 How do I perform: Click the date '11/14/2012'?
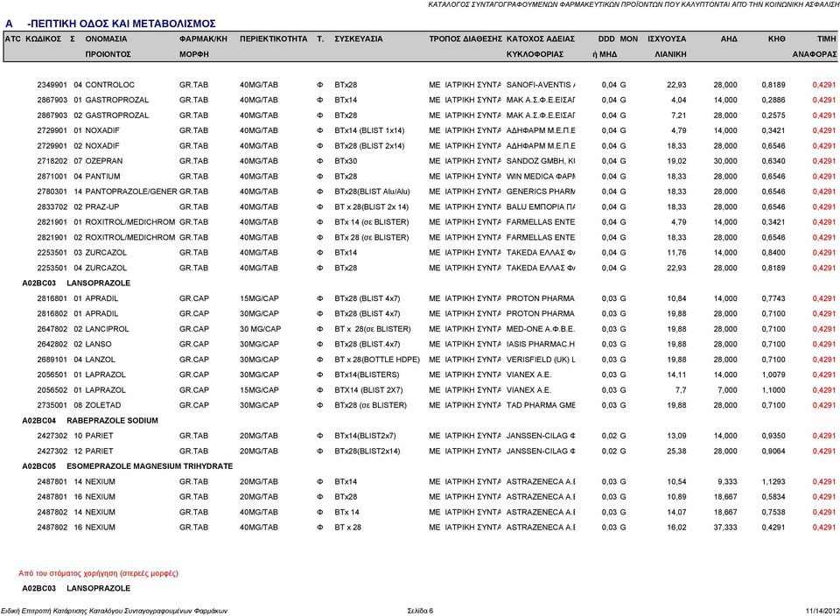pyautogui.click(x=822, y=611)
